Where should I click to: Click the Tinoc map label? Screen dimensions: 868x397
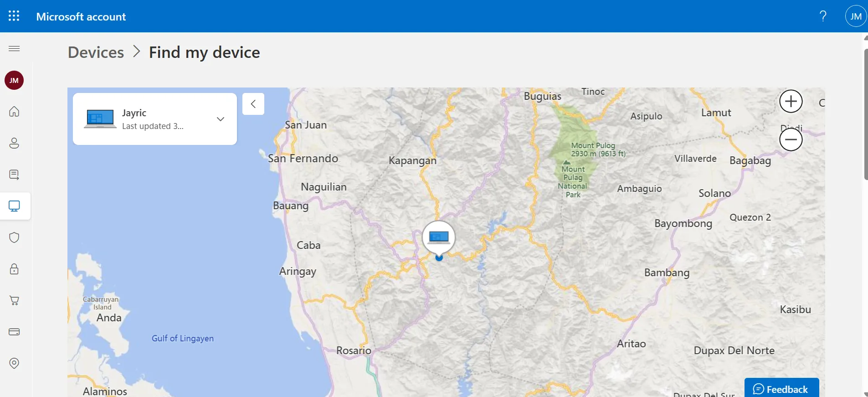(x=593, y=92)
